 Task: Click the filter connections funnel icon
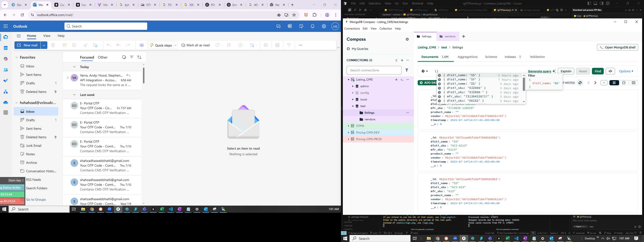pyautogui.click(x=407, y=70)
